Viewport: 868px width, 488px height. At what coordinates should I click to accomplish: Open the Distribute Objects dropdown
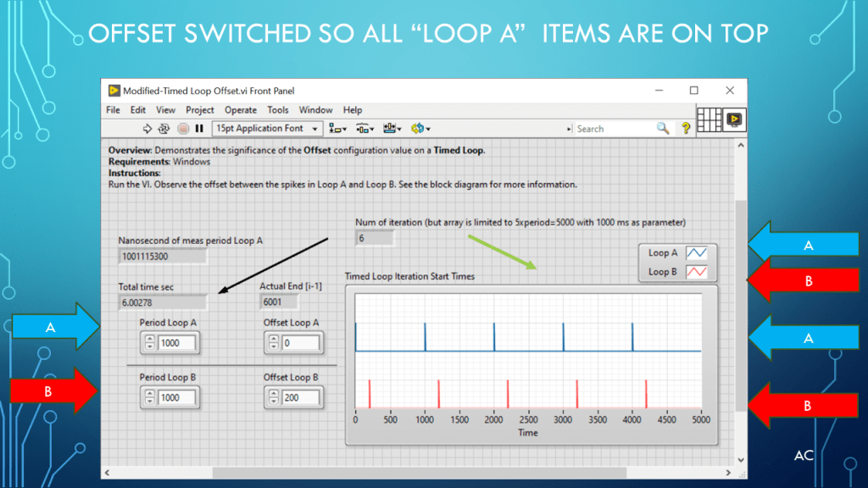(x=365, y=129)
